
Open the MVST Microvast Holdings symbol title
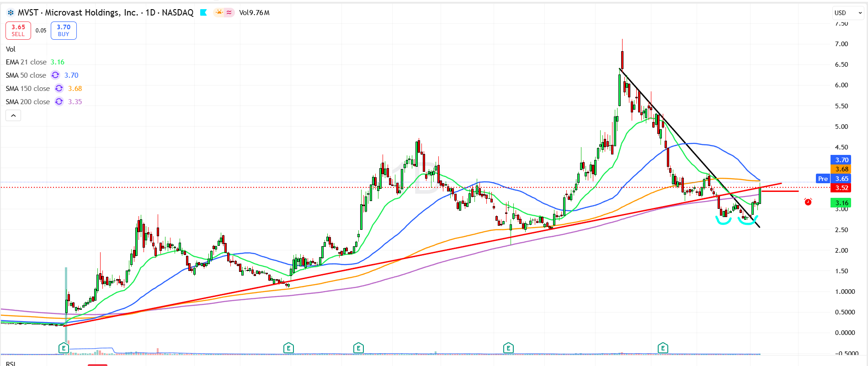click(105, 13)
